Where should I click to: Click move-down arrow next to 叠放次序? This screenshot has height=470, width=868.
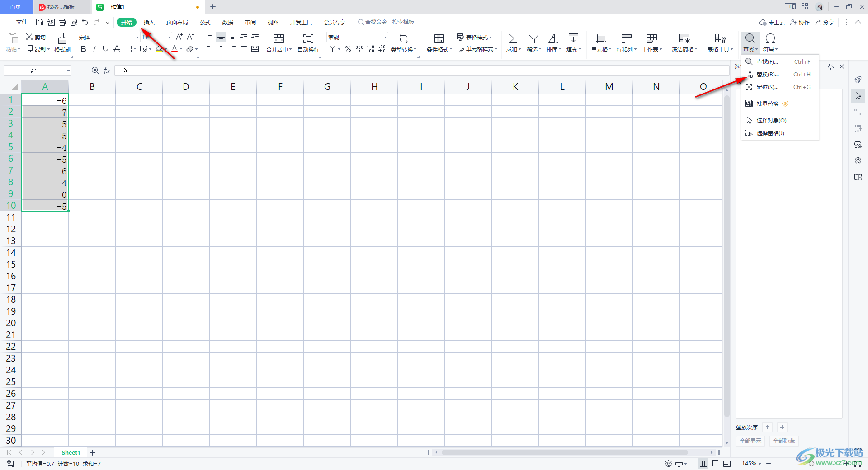coord(782,427)
